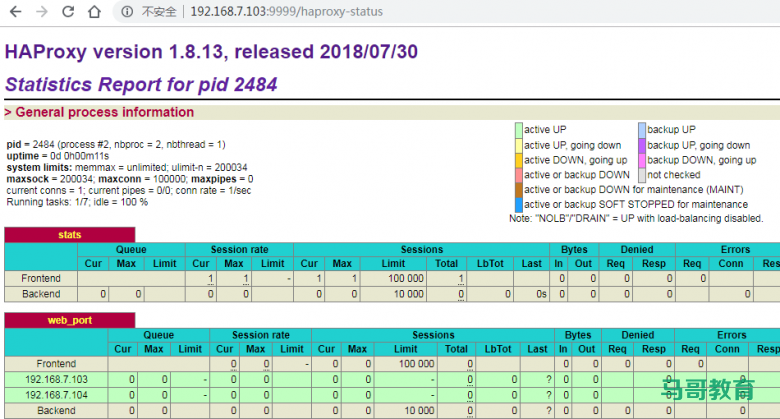Click the stats table Bytes header
This screenshot has width=780, height=419.
point(574,249)
